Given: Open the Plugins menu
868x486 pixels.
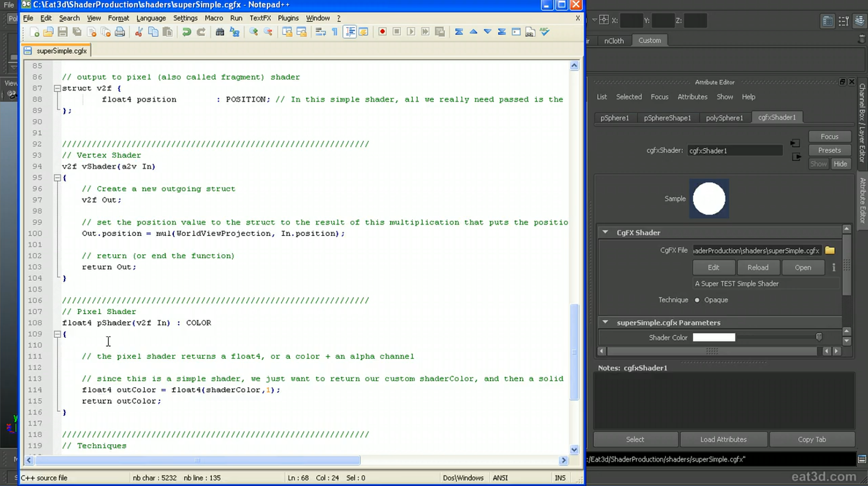Looking at the screenshot, I should [288, 18].
